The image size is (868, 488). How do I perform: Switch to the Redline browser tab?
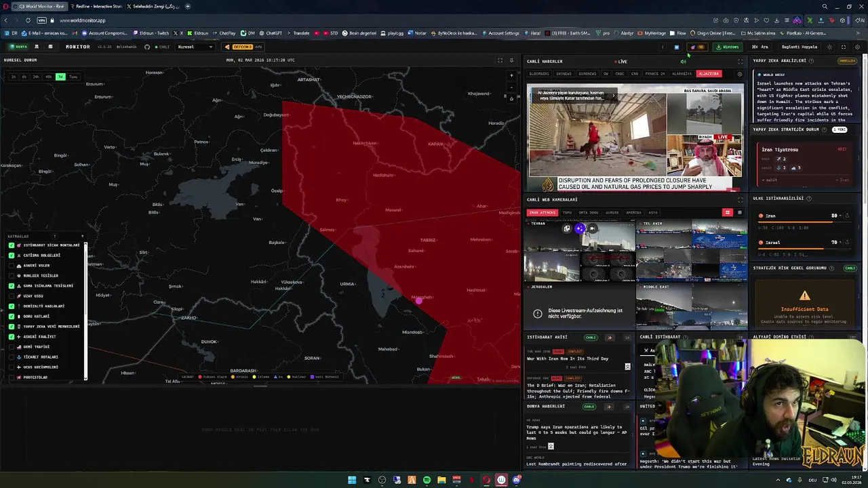coord(98,6)
